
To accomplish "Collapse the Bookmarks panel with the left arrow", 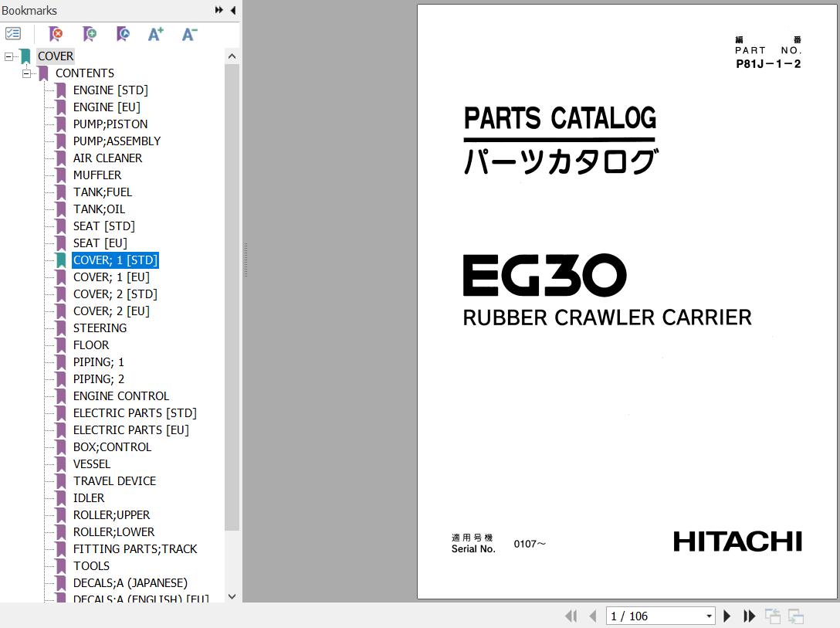I will coord(233,10).
